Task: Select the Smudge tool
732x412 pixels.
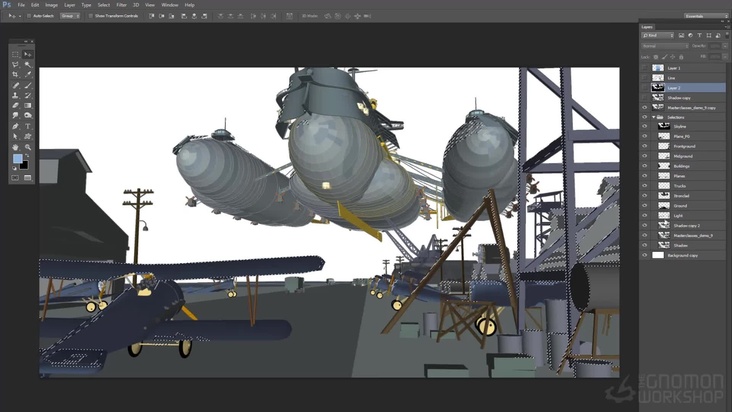Action: pos(15,115)
